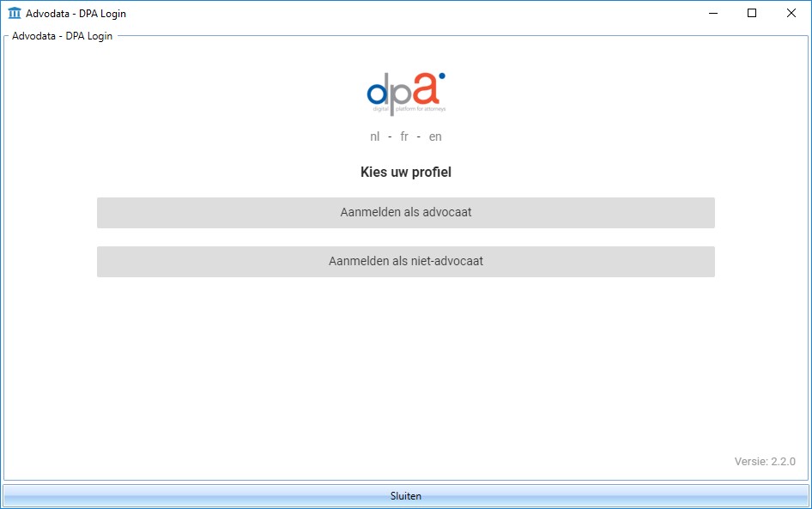Sign in via Aanmelden als advocaat
Viewport: 812px width, 509px height.
(405, 212)
